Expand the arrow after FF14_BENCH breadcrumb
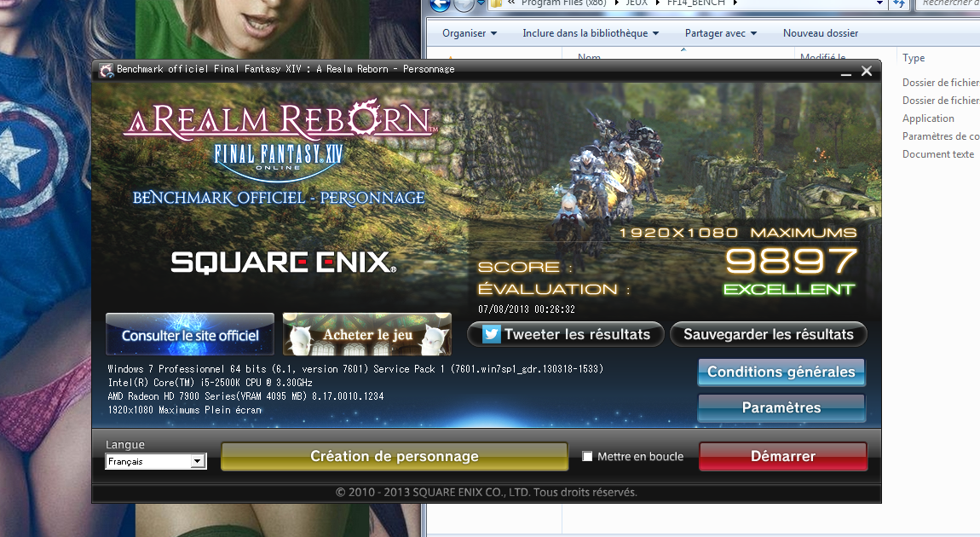Screen dimensions: 980x537 [x=735, y=3]
